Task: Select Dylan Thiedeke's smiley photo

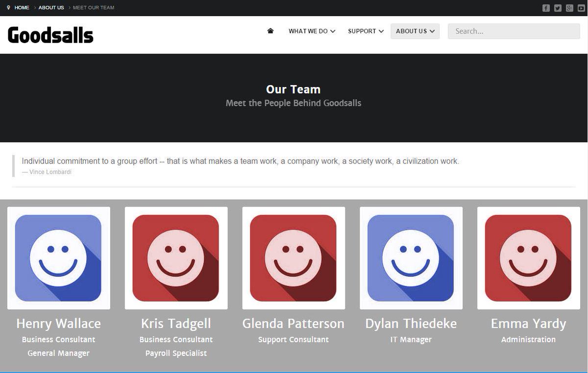Action: 411,258
